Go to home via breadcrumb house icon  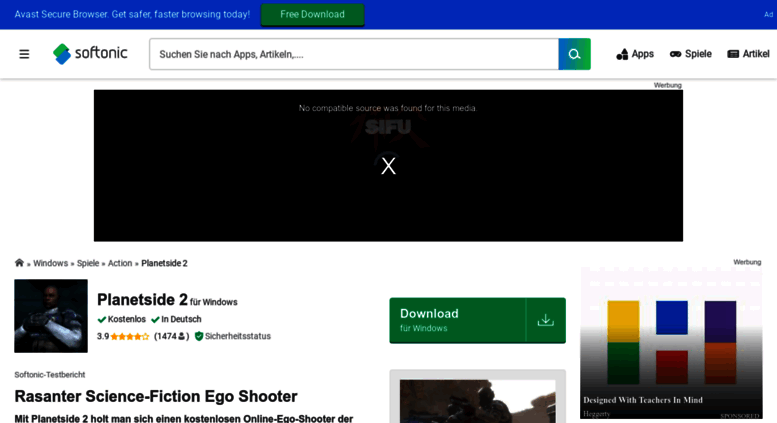pos(19,263)
